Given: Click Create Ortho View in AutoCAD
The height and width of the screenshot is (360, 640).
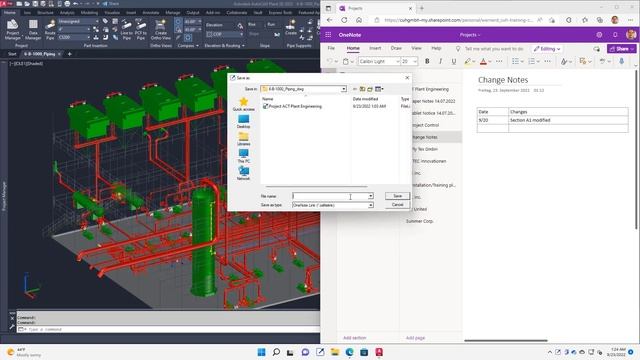Looking at the screenshot, I should pos(160,29).
